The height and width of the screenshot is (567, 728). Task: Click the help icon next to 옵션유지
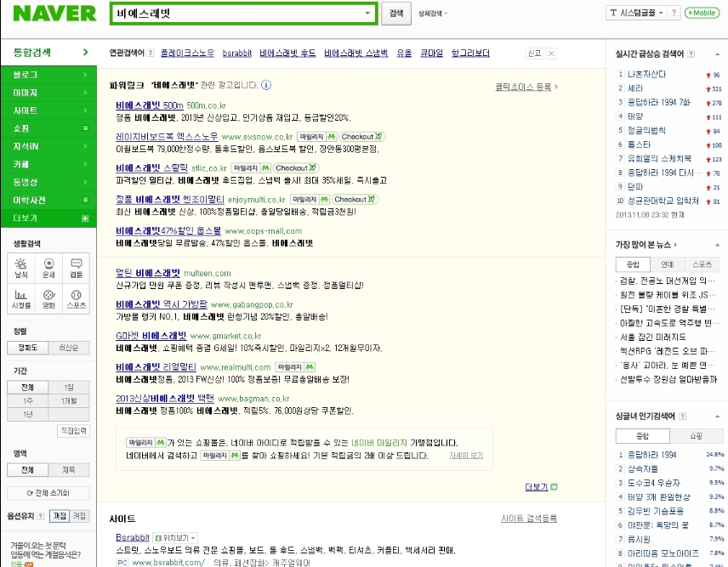(40, 516)
